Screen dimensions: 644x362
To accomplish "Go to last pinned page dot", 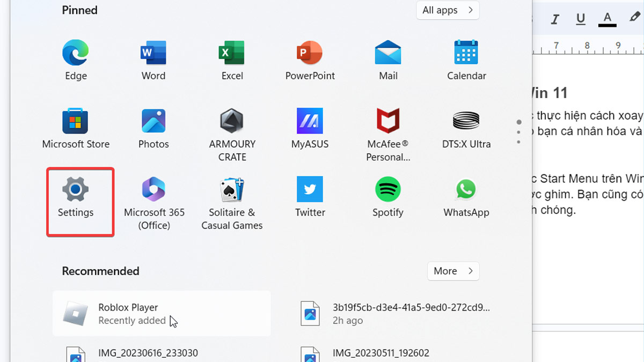I will 518,142.
